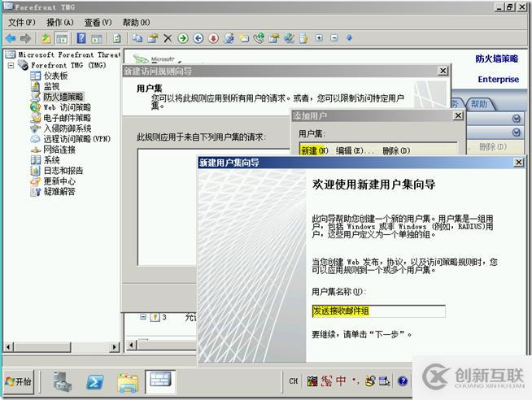532x400 pixels.
Task: Click the blue Back arrow in toolbar
Action: (x=11, y=38)
